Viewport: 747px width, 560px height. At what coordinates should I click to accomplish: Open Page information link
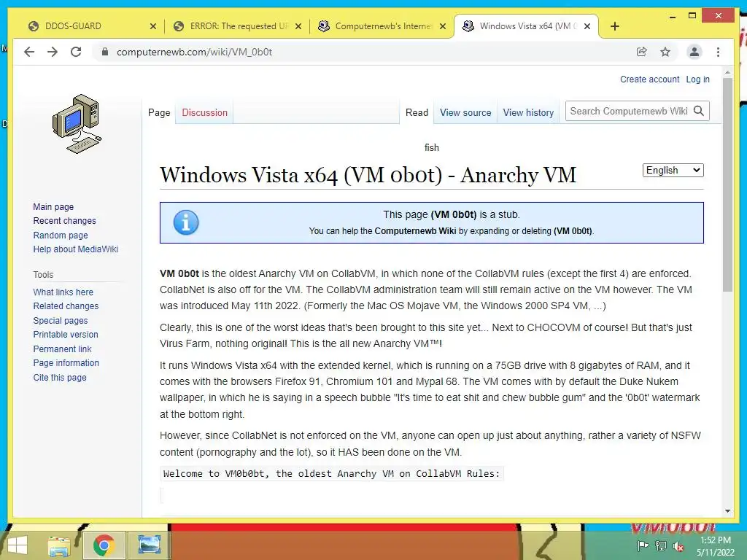pyautogui.click(x=66, y=363)
